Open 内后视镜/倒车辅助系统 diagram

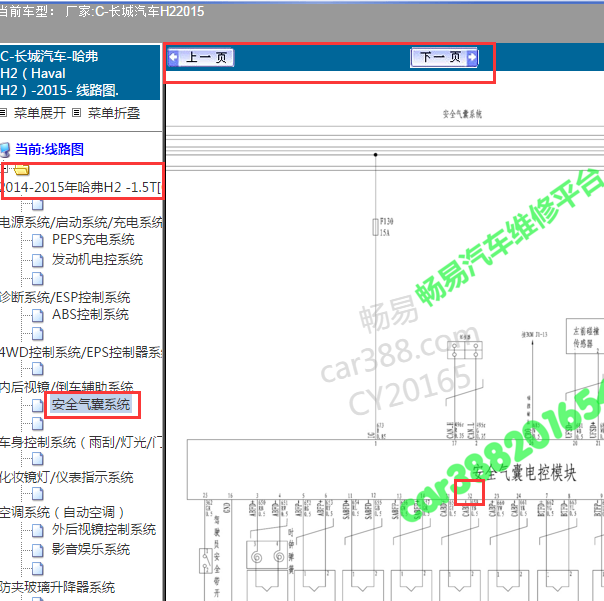pyautogui.click(x=66, y=386)
